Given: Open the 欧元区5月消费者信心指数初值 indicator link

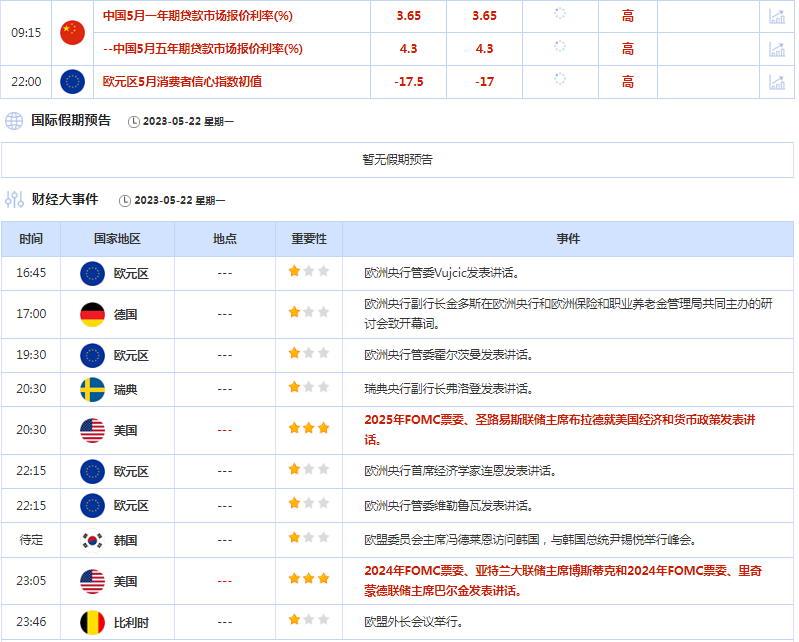Looking at the screenshot, I should click(x=183, y=82).
